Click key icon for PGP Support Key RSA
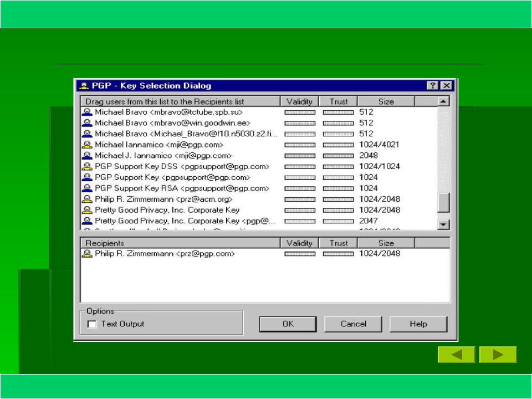 (x=87, y=188)
